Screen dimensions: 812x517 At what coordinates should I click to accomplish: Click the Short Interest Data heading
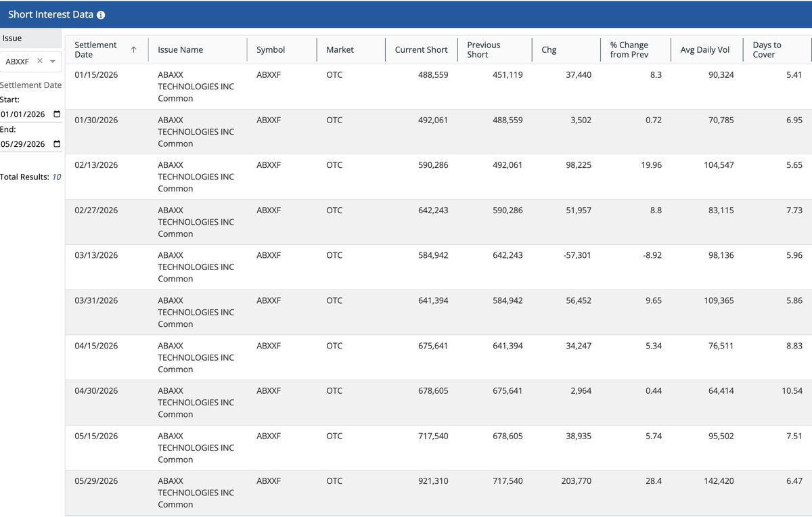51,15
